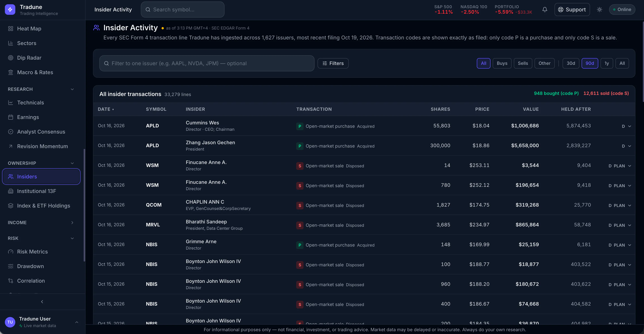The height and width of the screenshot is (334, 644).
Task: Collapse the Research section
Action: click(72, 89)
